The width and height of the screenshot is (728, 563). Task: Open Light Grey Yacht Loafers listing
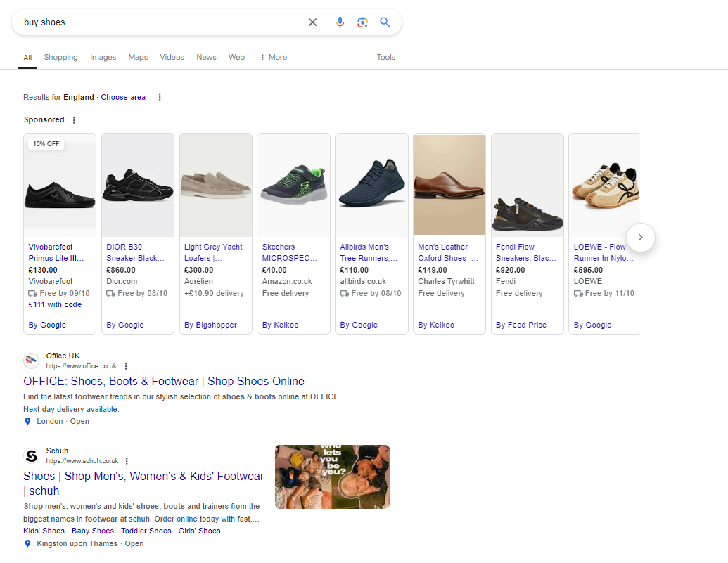click(x=213, y=252)
